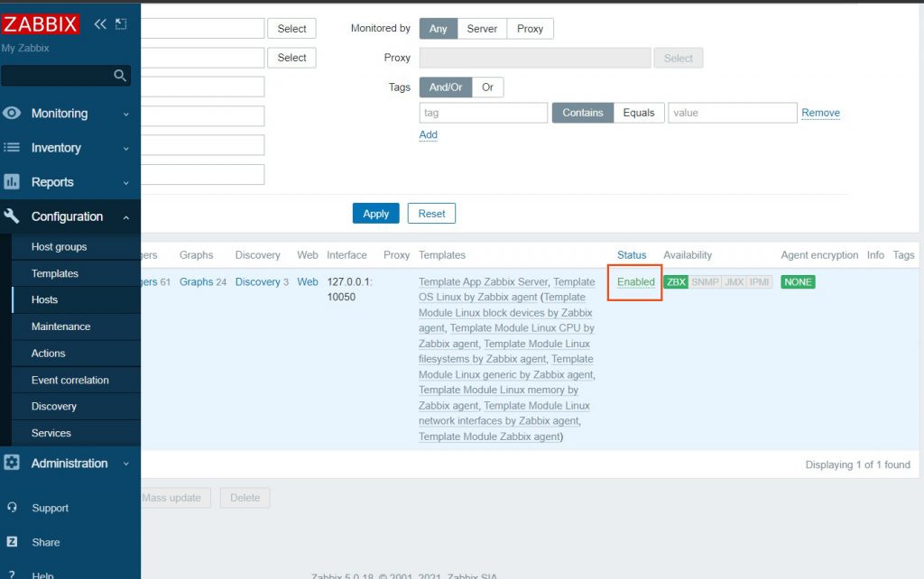Set Monitored by to Any
The width and height of the screenshot is (924, 579).
point(438,28)
